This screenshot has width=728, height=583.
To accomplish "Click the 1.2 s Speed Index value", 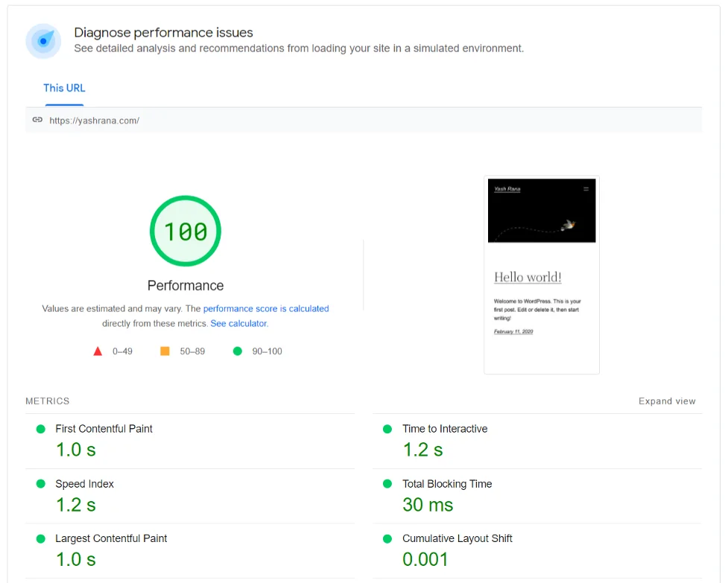I will click(76, 505).
